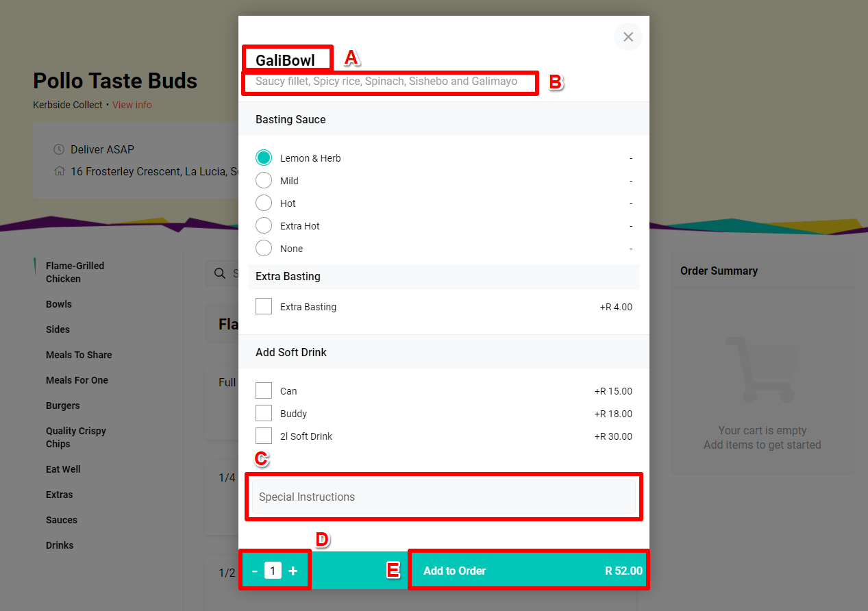Select Meals For One category
The width and height of the screenshot is (868, 611).
(x=77, y=380)
